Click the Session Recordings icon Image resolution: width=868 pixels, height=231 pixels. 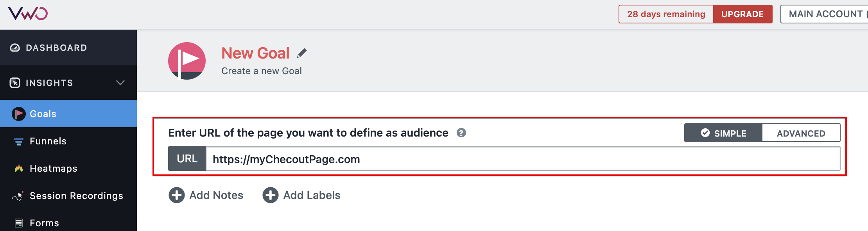(18, 196)
